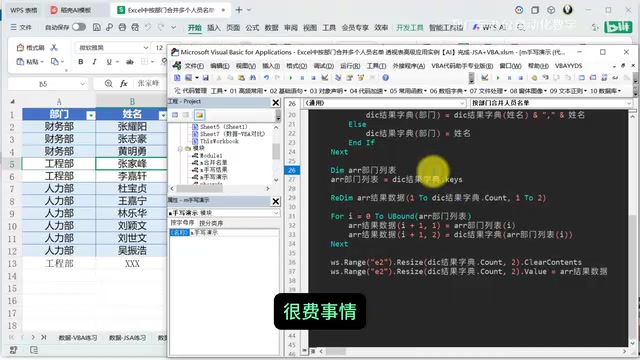The height and width of the screenshot is (360, 640).
Task: Select cell containing 杜宝贞
Action: coord(132,189)
